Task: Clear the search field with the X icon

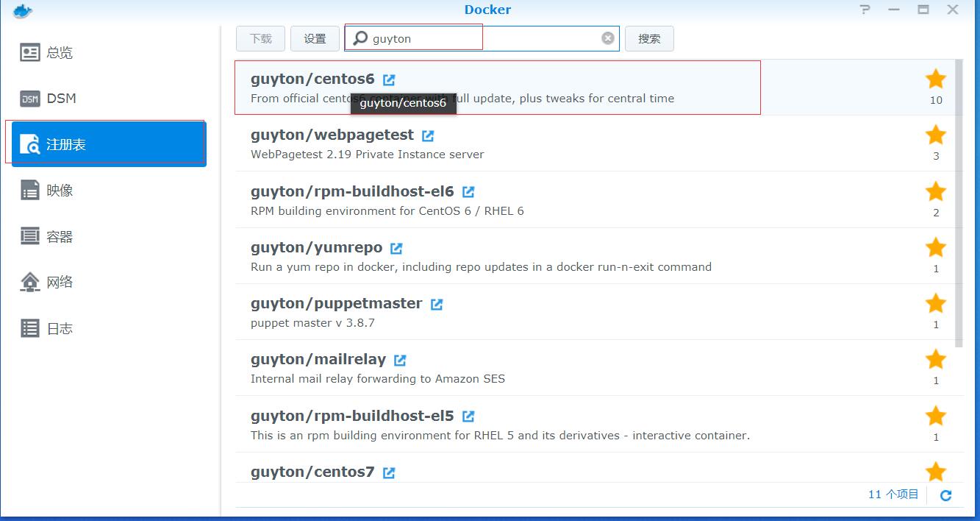Action: pos(608,38)
